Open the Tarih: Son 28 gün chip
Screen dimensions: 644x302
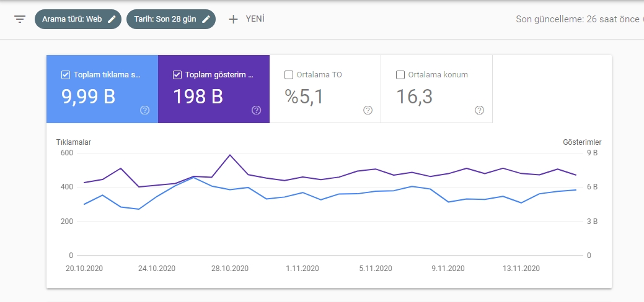click(x=171, y=19)
